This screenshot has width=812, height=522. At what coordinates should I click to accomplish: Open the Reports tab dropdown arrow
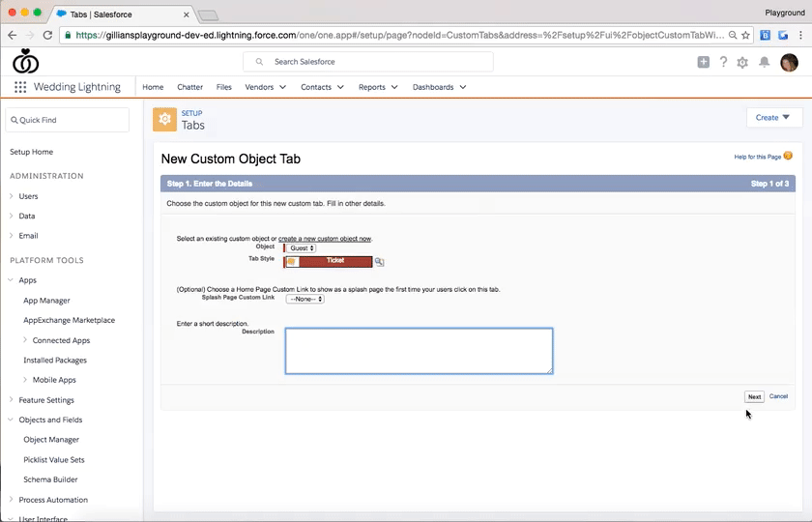pos(394,87)
